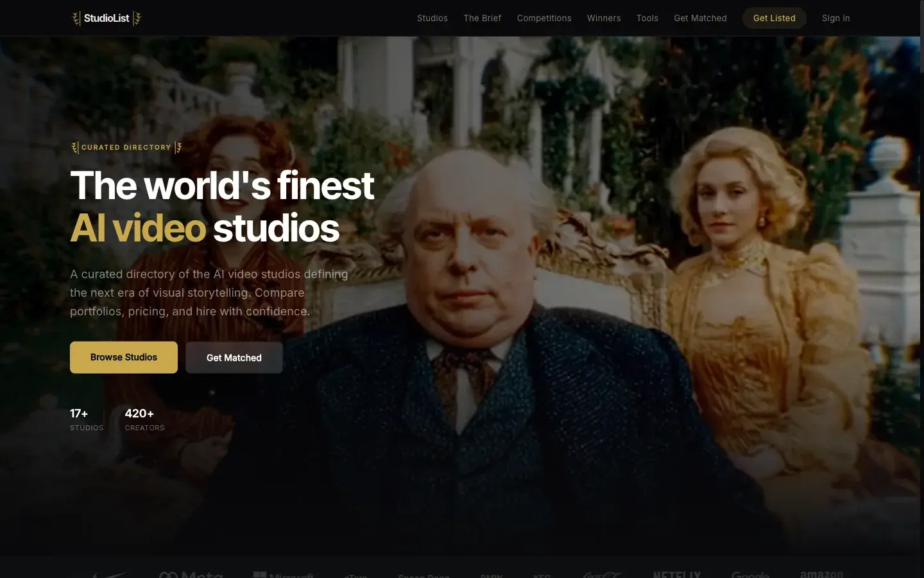Click the 420+ Creators stat
This screenshot has width=924, height=578.
coord(144,419)
